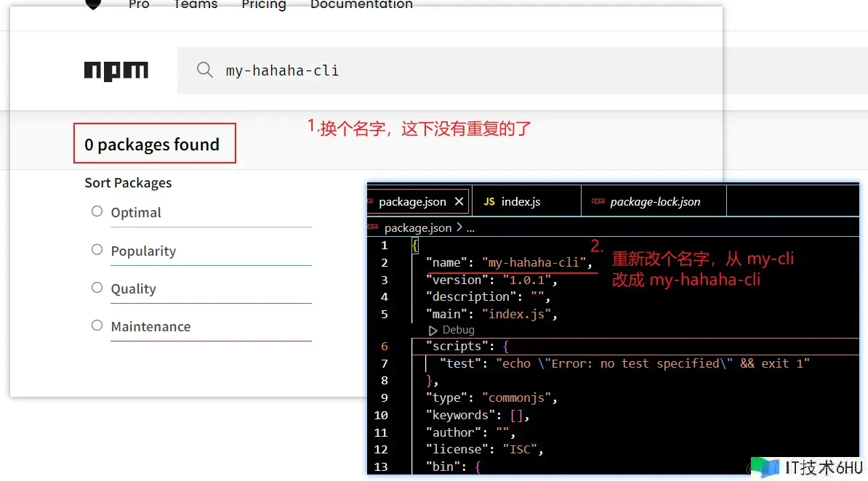This screenshot has width=868, height=481.
Task: Open the Documentation nav link
Action: point(361,4)
